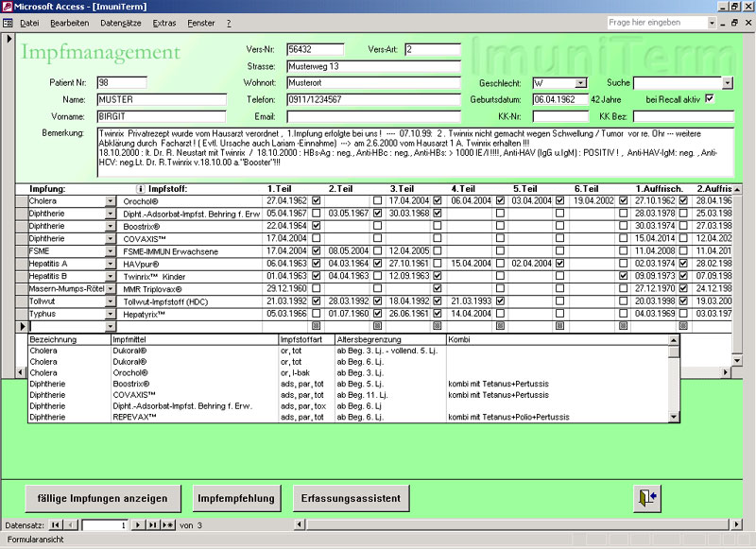The image size is (756, 549).
Task: Click the Email input field
Action: click(x=373, y=116)
